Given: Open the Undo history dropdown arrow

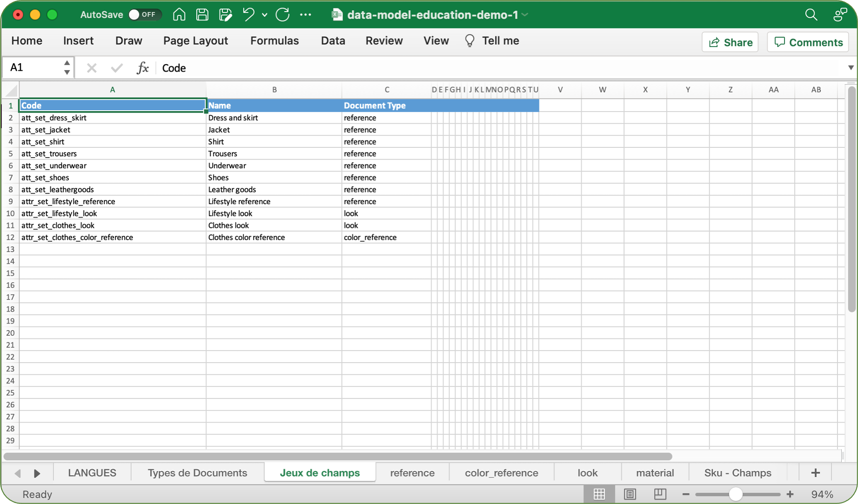Looking at the screenshot, I should point(264,15).
